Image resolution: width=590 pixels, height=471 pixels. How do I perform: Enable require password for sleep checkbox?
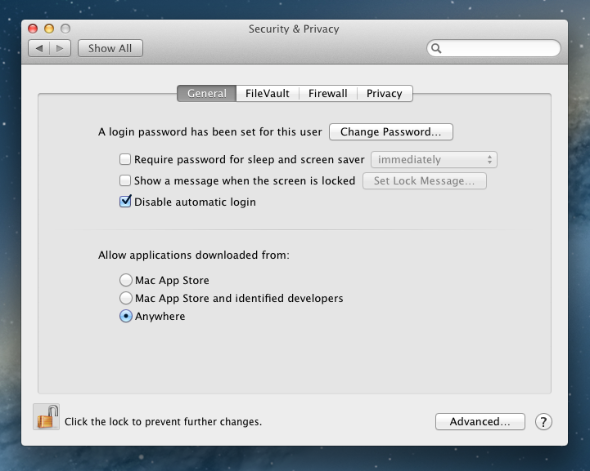click(125, 159)
